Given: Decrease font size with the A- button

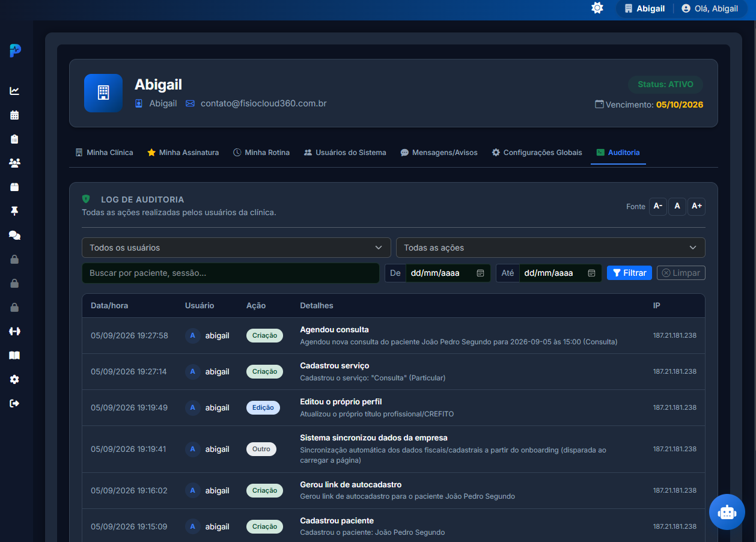Looking at the screenshot, I should 658,206.
